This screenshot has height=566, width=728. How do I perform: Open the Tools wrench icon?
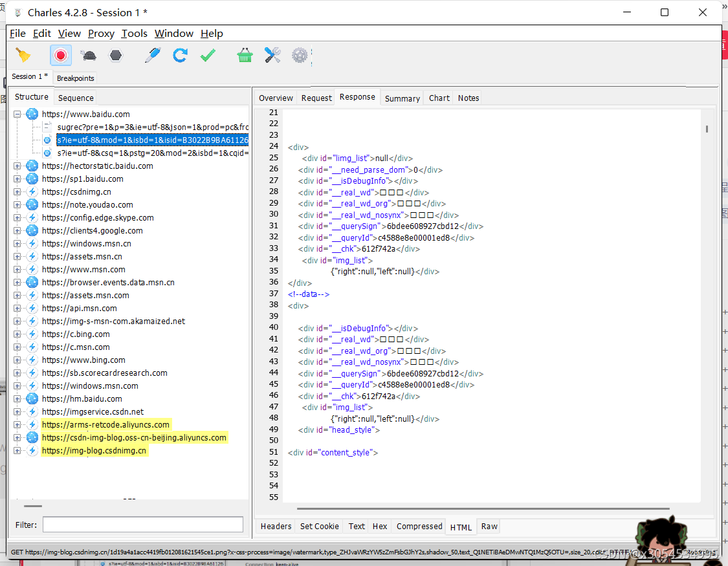click(x=272, y=55)
